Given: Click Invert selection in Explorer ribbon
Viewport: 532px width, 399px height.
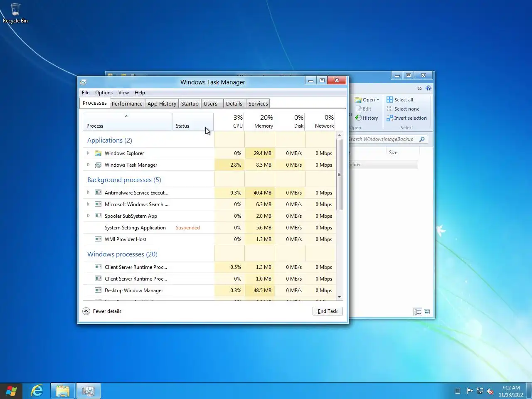Looking at the screenshot, I should (406, 118).
